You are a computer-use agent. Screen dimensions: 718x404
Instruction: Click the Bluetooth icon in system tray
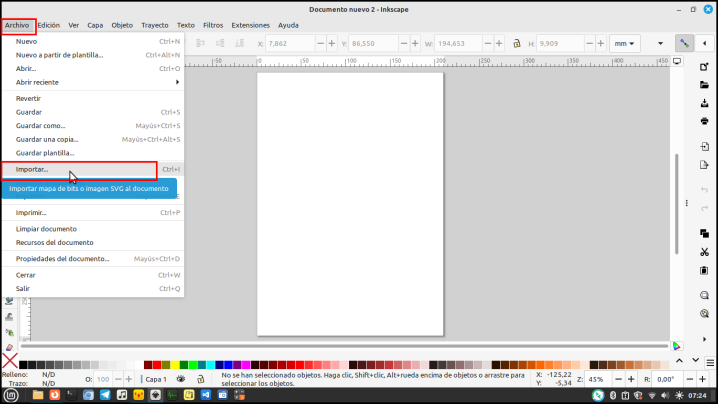(x=613, y=395)
